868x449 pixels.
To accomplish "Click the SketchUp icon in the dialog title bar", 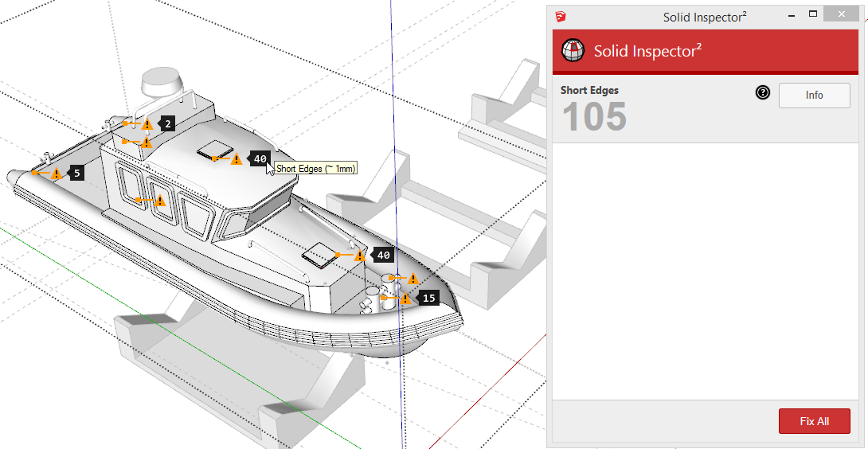I will [562, 16].
